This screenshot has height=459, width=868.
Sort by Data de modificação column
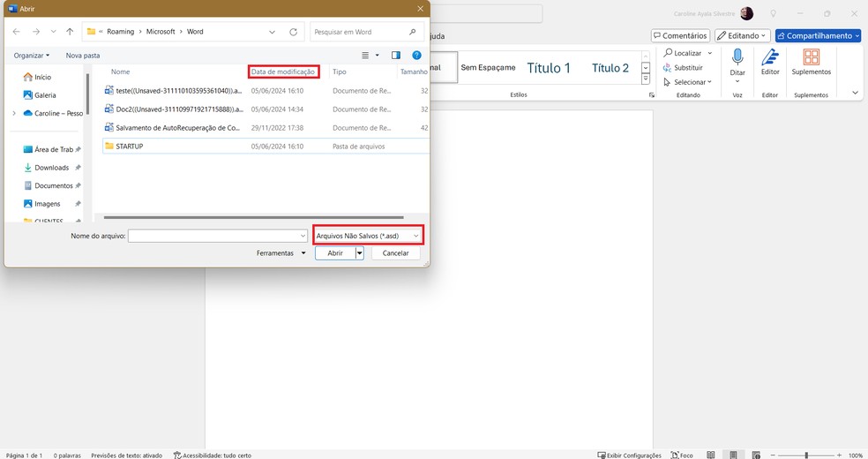(283, 72)
